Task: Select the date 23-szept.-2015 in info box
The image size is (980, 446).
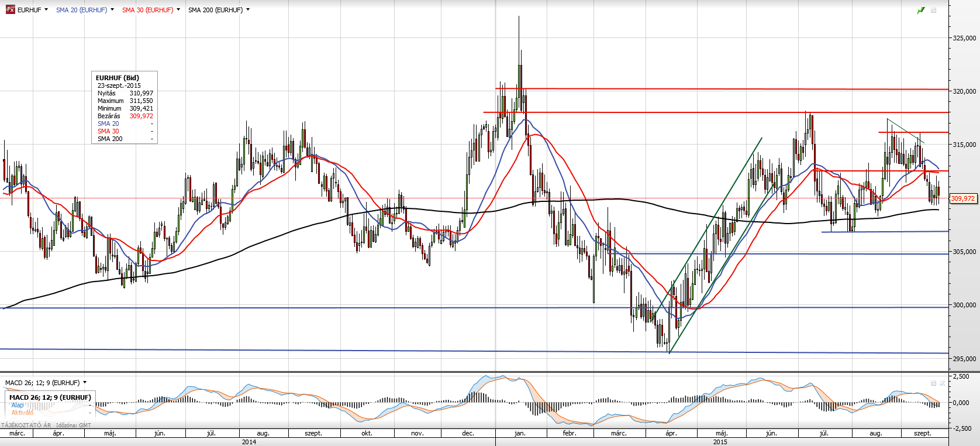Action: [119, 85]
